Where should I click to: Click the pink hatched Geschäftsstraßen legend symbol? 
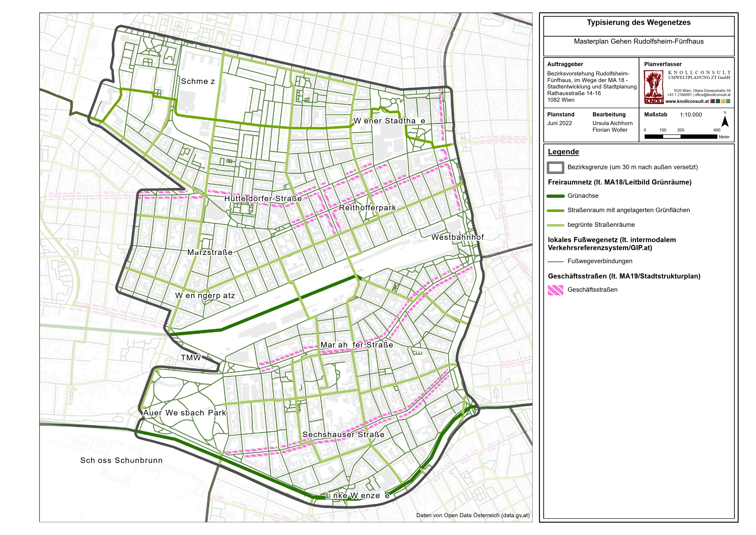tap(555, 290)
